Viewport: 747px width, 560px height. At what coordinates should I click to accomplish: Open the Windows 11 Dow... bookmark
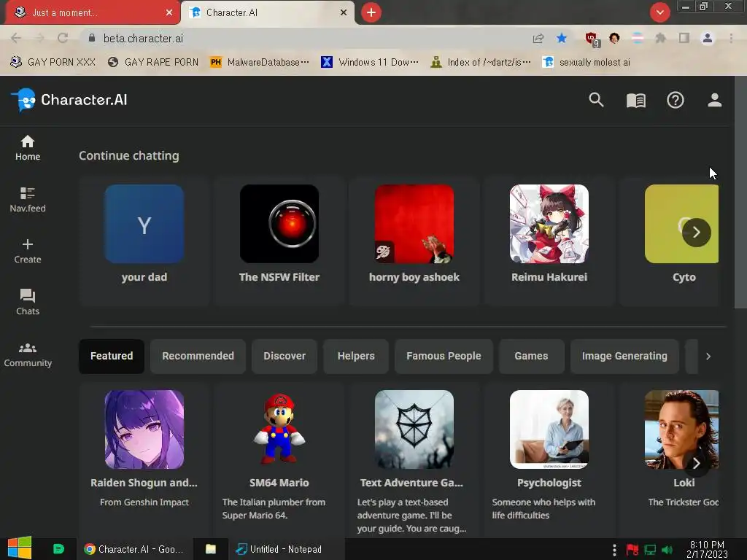pyautogui.click(x=370, y=62)
